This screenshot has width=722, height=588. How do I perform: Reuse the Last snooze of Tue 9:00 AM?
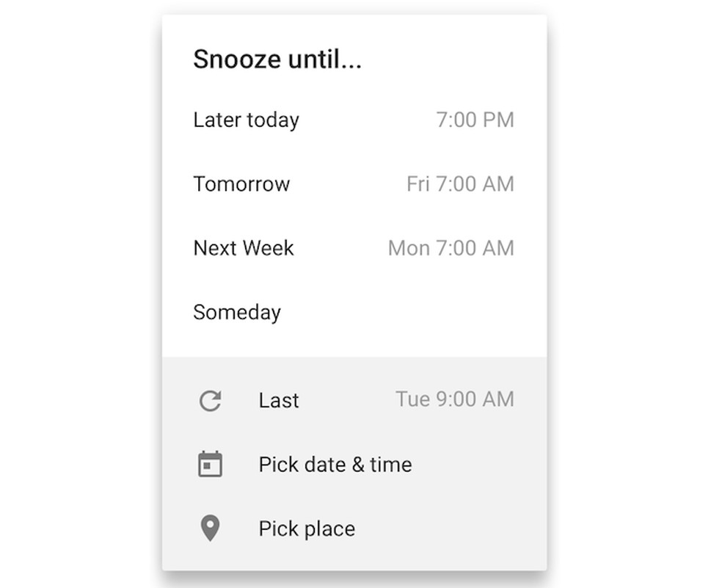(278, 400)
